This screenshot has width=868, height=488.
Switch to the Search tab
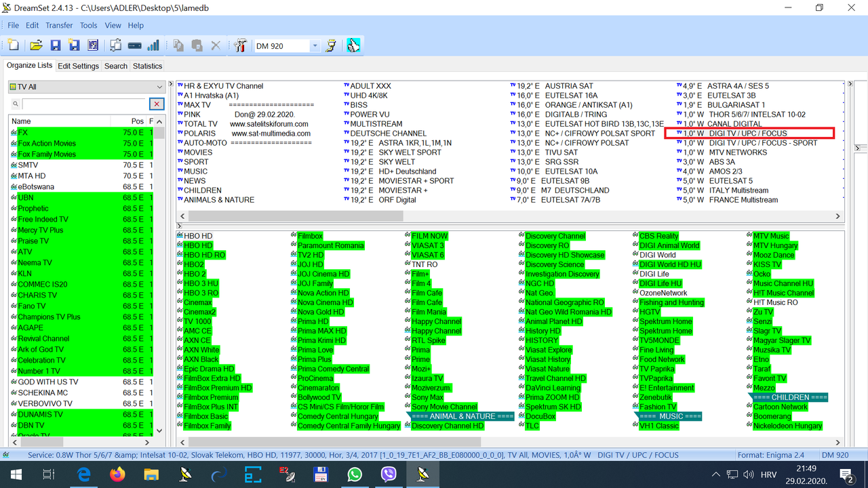point(116,66)
